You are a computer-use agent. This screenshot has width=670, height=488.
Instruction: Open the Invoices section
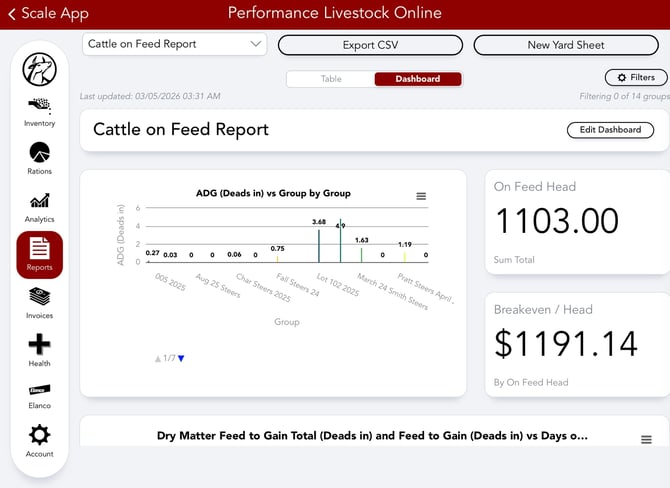(x=39, y=303)
